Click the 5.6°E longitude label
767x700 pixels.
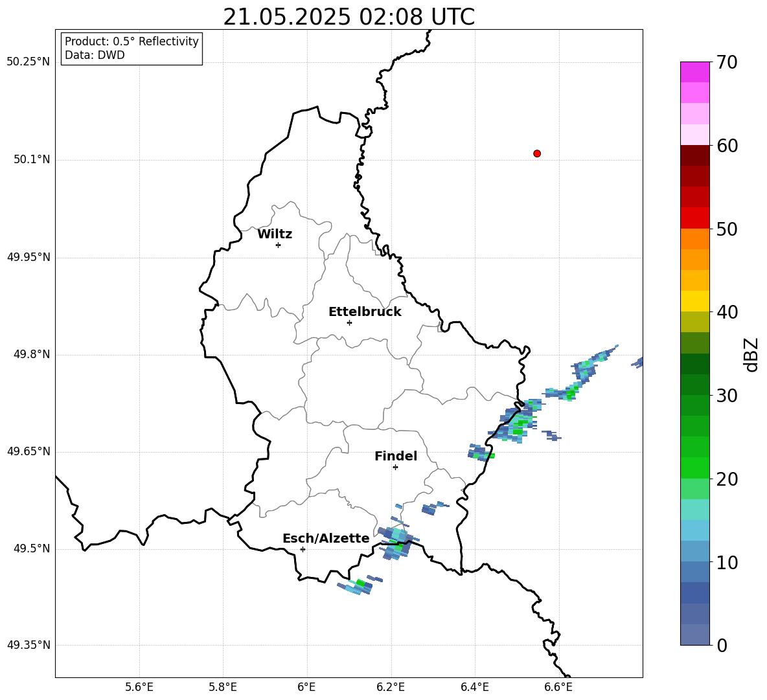coord(139,687)
